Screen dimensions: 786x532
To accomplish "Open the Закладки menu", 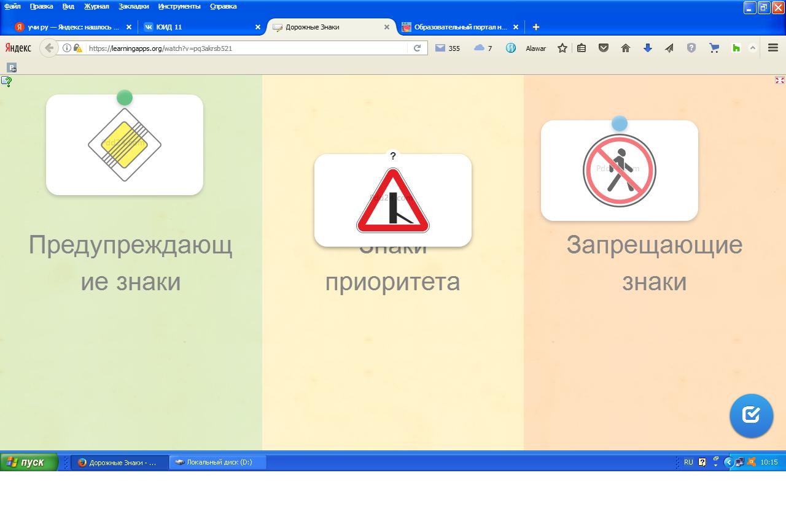I will (x=134, y=6).
